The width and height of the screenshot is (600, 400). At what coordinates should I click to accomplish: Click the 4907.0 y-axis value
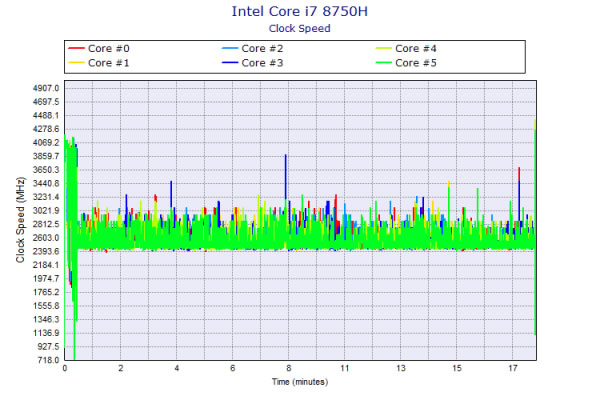coord(46,88)
